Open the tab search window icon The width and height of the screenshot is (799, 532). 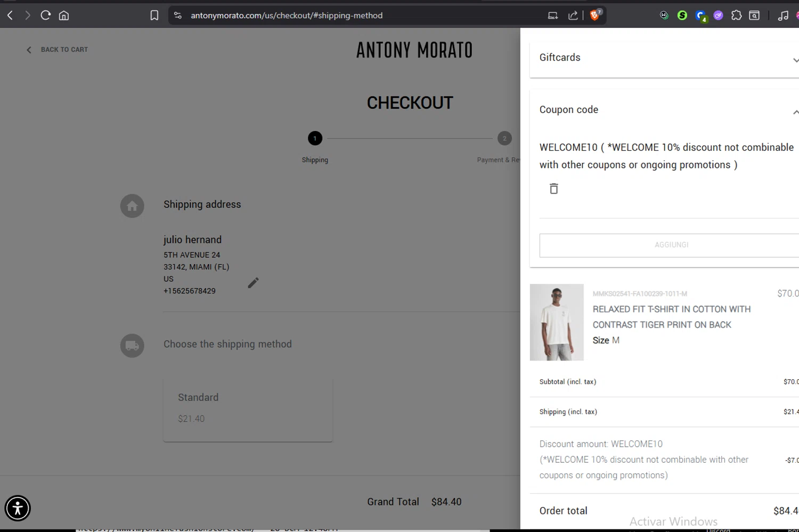(x=754, y=15)
